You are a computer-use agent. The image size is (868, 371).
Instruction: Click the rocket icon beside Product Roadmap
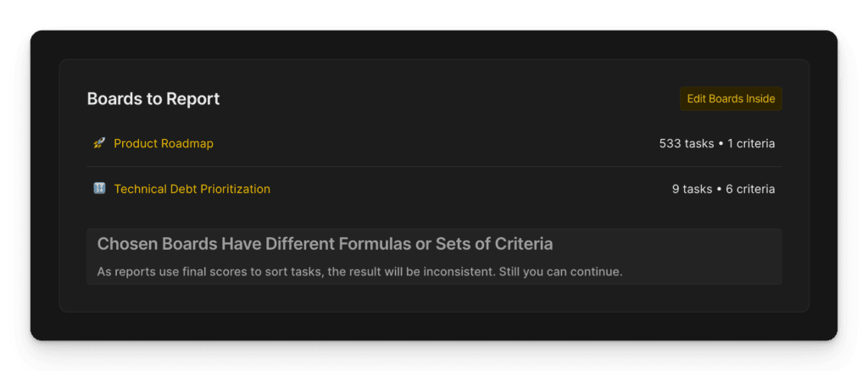pyautogui.click(x=98, y=143)
